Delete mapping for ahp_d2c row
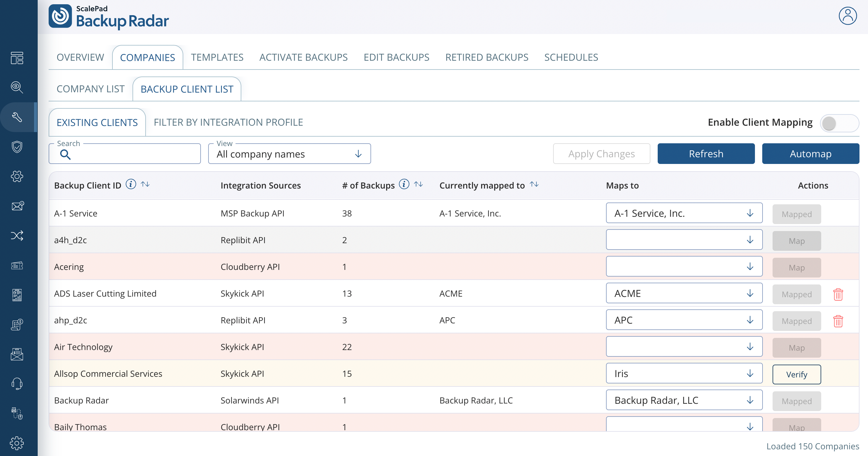The image size is (868, 456). tap(838, 321)
